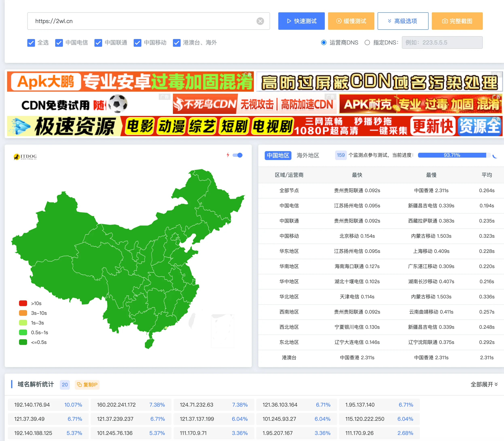Select the 指定DNS radio button

tap(367, 42)
